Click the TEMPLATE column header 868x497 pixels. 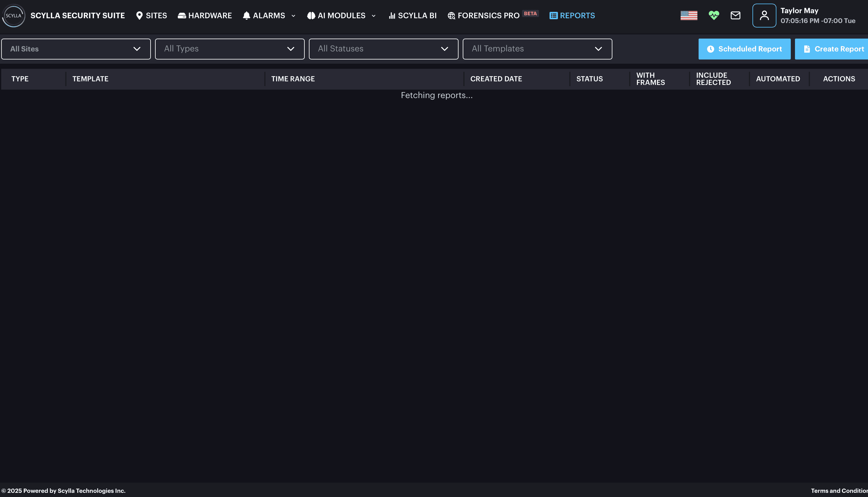(x=90, y=79)
